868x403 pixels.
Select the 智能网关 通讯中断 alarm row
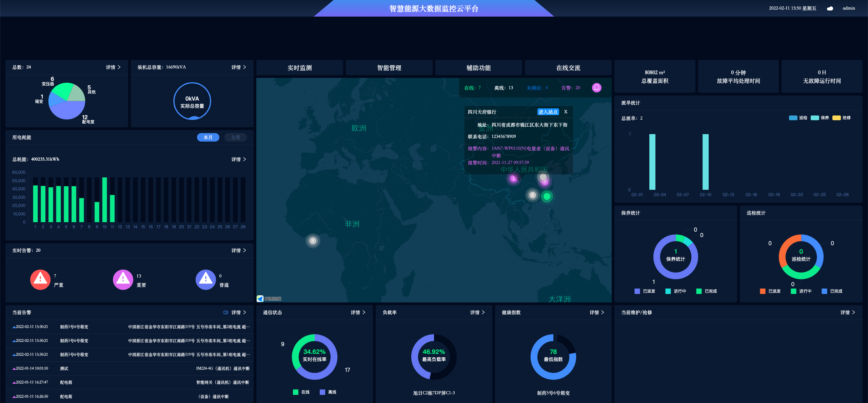click(130, 382)
